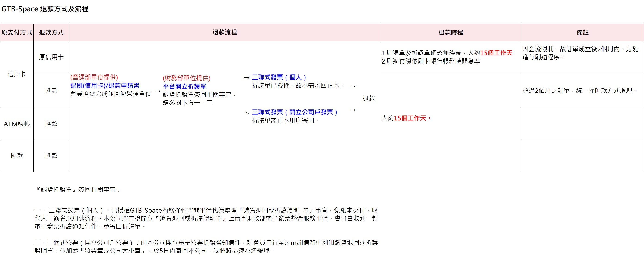Click blue '退刷(信用卡)/退款申請書' text
644x263 pixels.
pyautogui.click(x=105, y=86)
